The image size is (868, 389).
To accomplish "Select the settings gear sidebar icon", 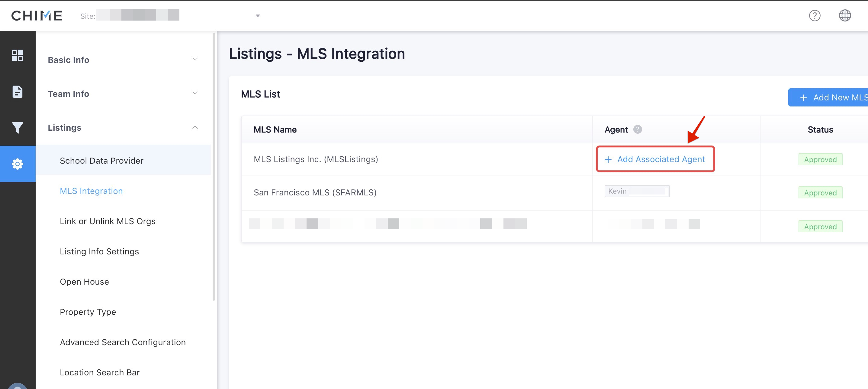I will tap(18, 164).
